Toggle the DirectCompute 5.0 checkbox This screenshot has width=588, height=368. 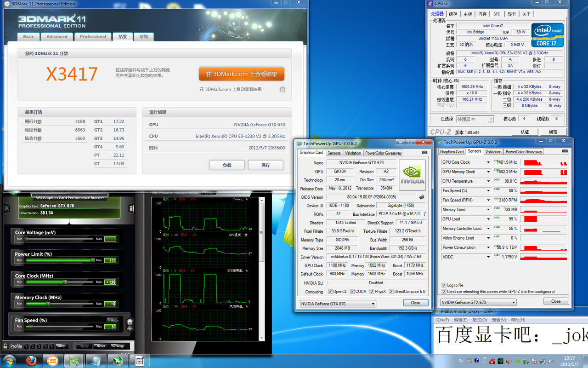(390, 292)
